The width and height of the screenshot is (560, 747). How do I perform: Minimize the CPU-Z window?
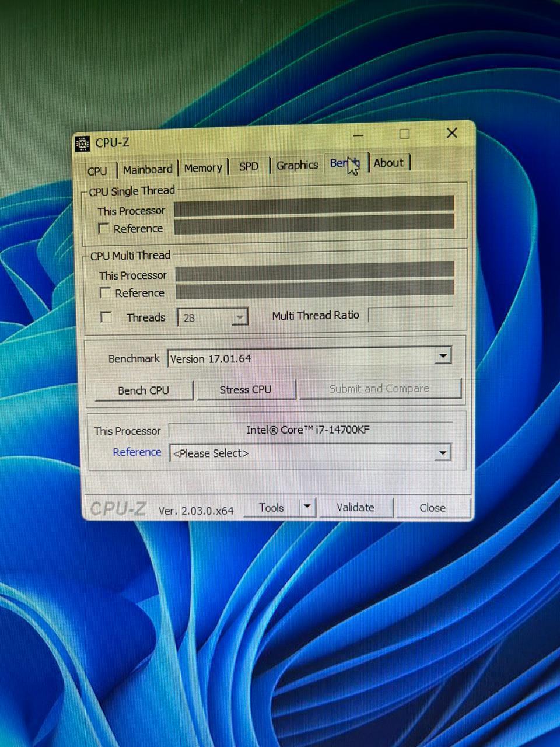click(x=359, y=135)
